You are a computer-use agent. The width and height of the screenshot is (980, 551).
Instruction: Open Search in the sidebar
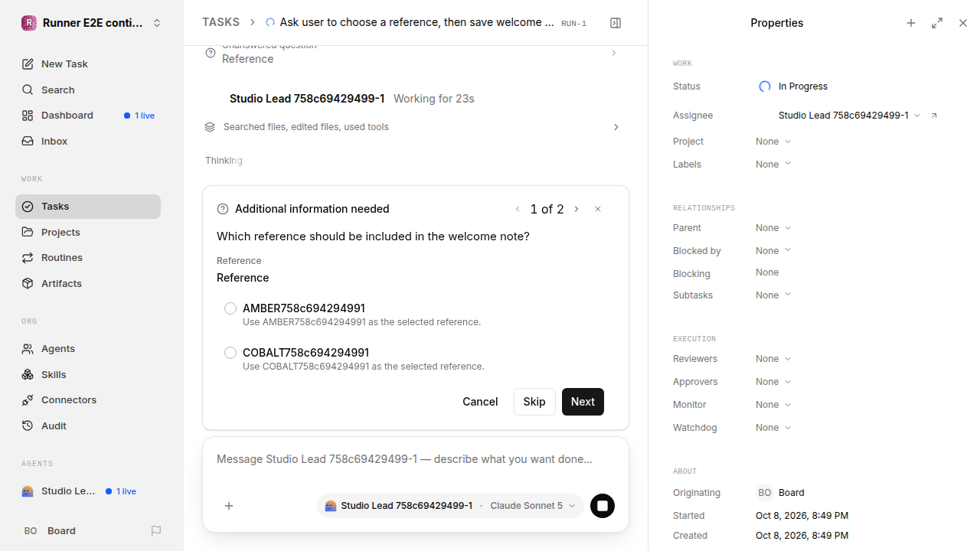(88, 90)
